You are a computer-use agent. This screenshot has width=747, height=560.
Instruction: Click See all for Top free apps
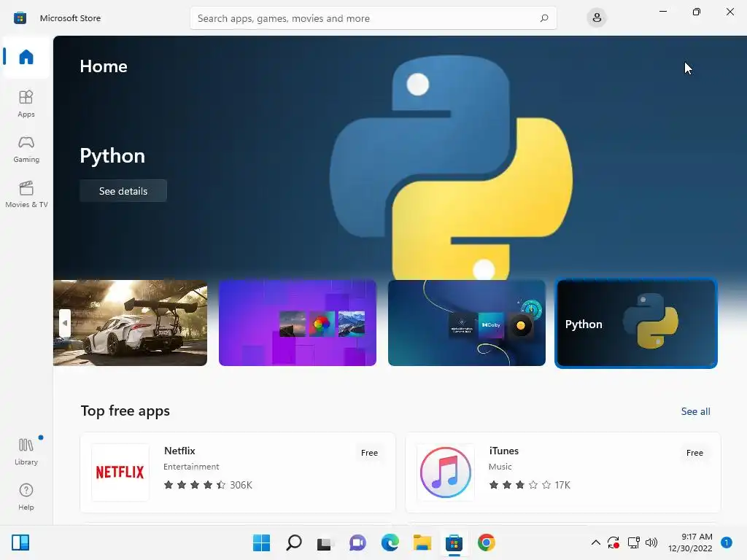coord(695,411)
